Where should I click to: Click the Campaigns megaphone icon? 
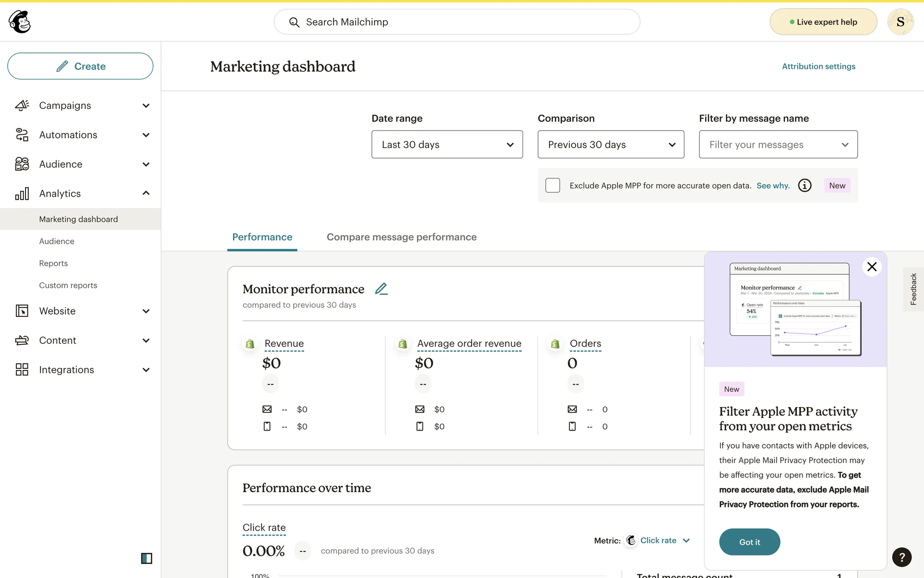tap(22, 105)
